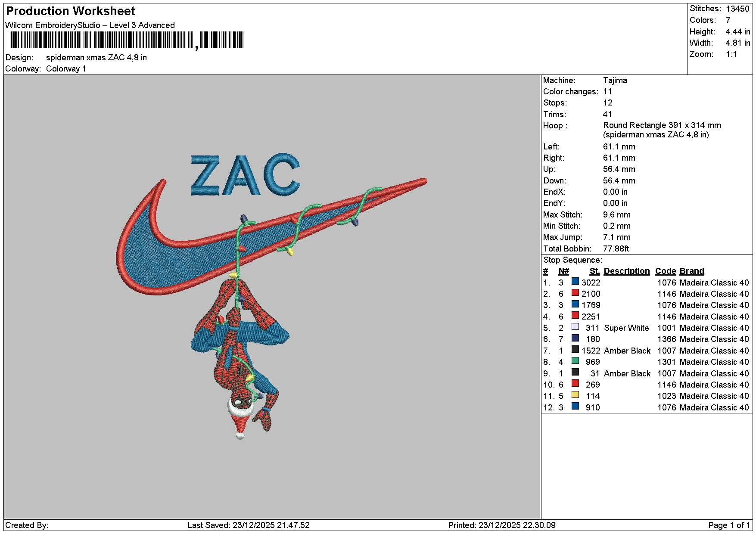Image resolution: width=756 pixels, height=534 pixels.
Task: Select the Color changes value 11
Action: click(x=607, y=92)
